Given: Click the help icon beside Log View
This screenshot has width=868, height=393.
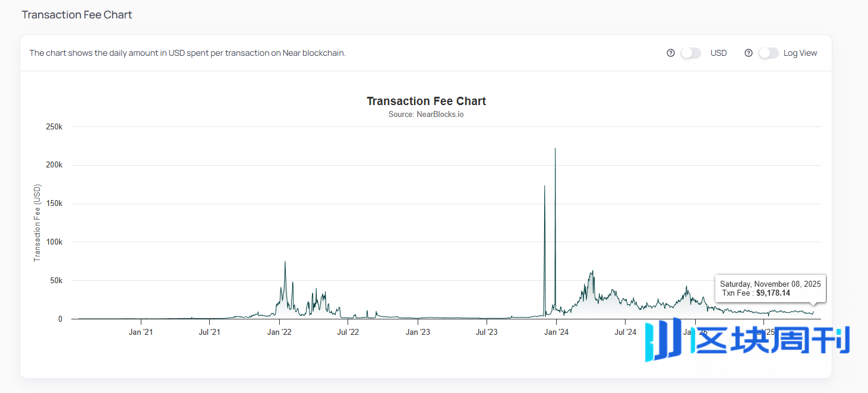Looking at the screenshot, I should (749, 53).
